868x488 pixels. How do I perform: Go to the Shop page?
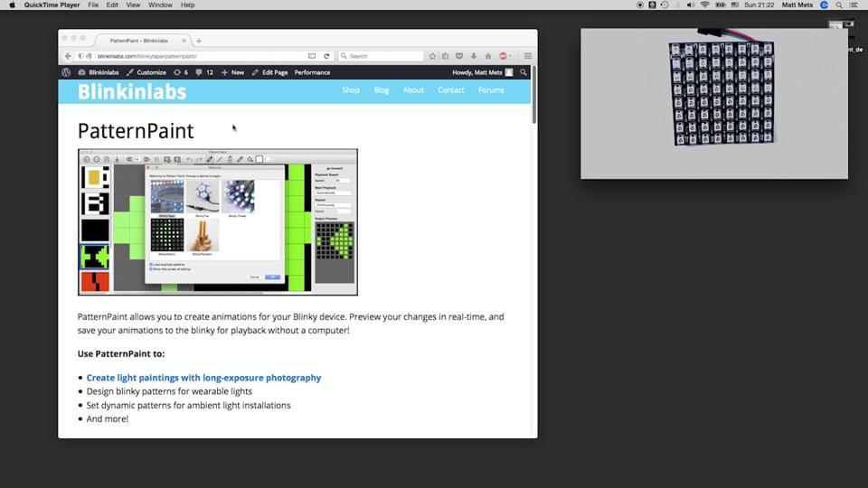pos(351,90)
